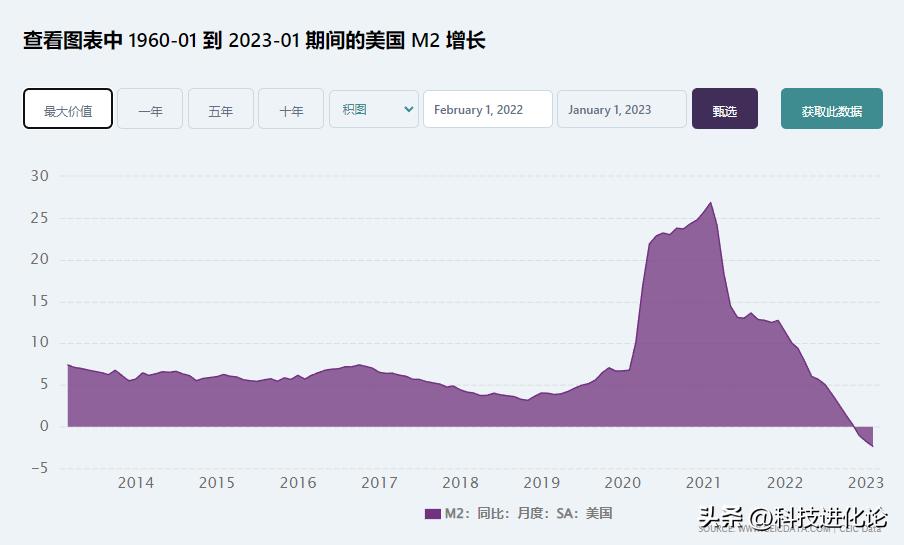Viewport: 904px width, 545px height.
Task: Click the 15 y-axis value
Action: coord(40,301)
